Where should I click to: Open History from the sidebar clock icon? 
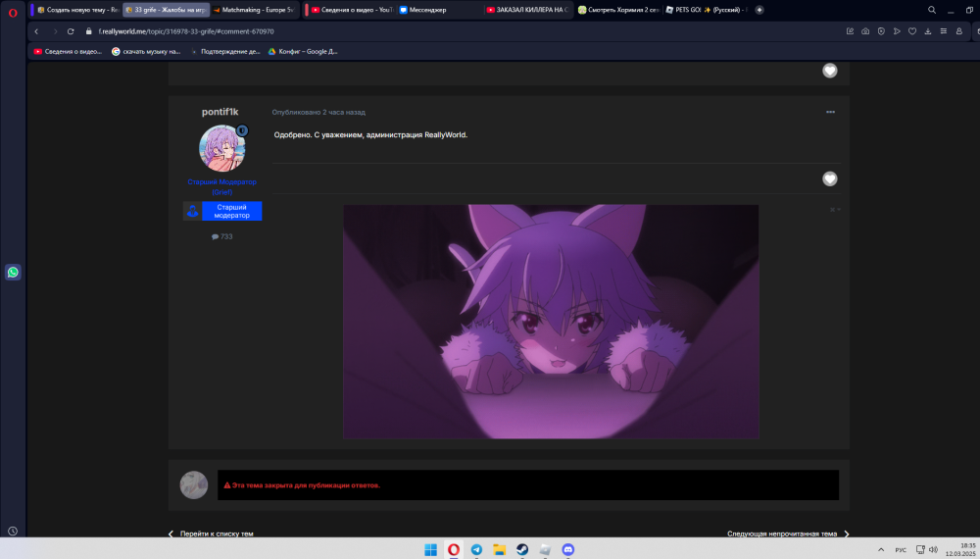point(13,531)
